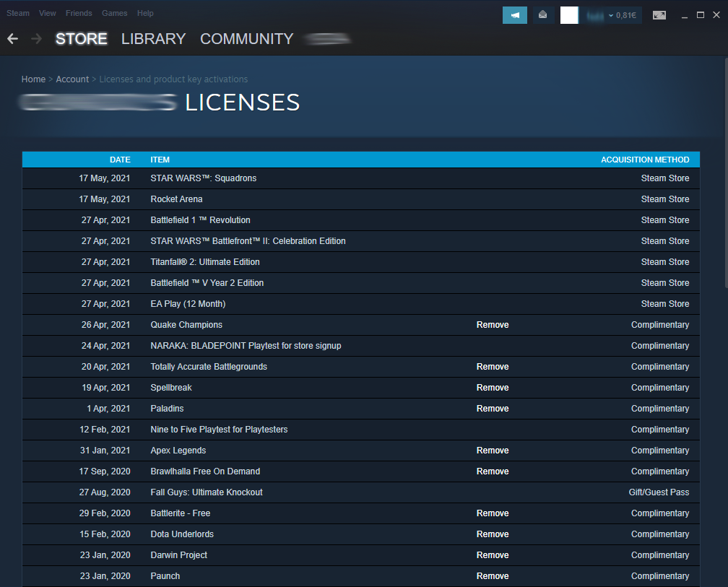728x587 pixels.
Task: Switch to the COMMUNITY tab
Action: 246,38
